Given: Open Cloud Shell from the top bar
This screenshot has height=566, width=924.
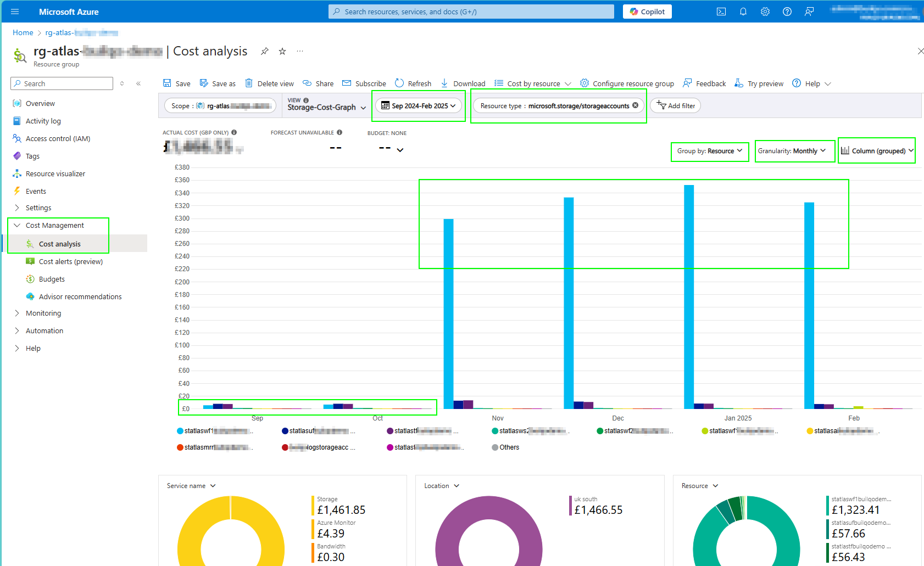Looking at the screenshot, I should tap(721, 12).
